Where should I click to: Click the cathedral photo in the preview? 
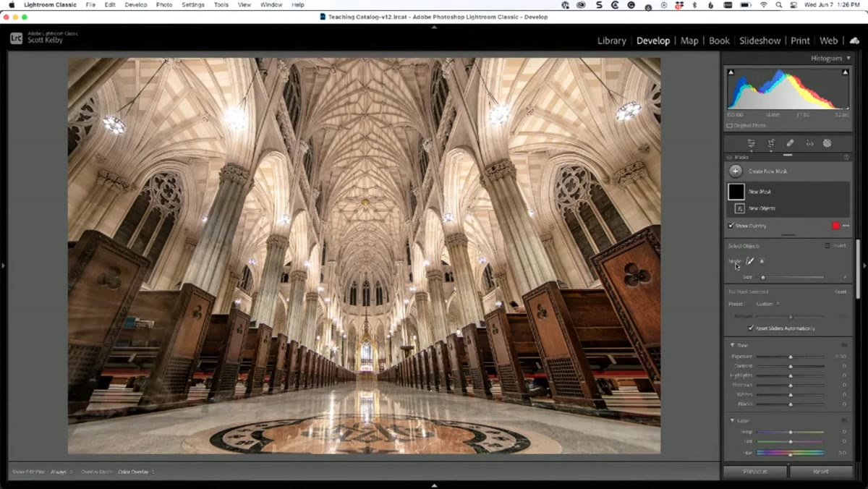(x=364, y=256)
